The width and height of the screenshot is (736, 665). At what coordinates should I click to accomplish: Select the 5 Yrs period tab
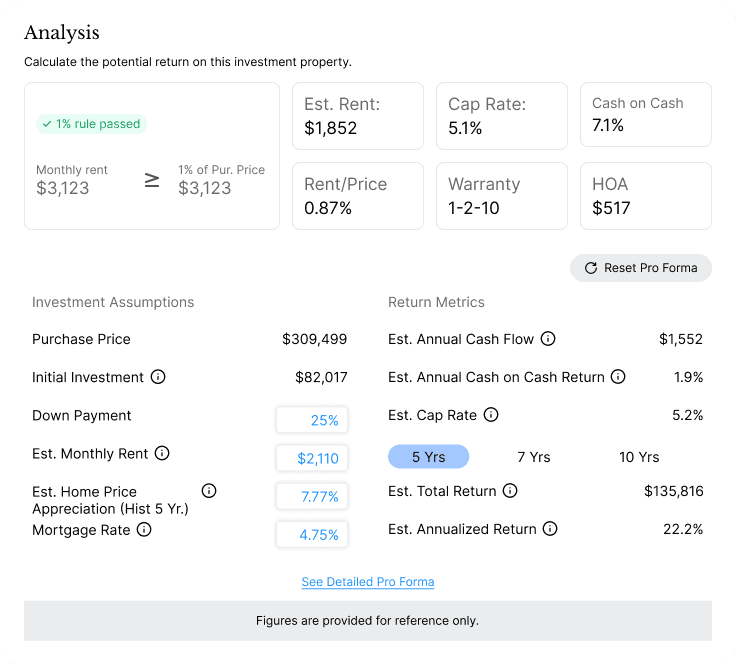coord(428,457)
